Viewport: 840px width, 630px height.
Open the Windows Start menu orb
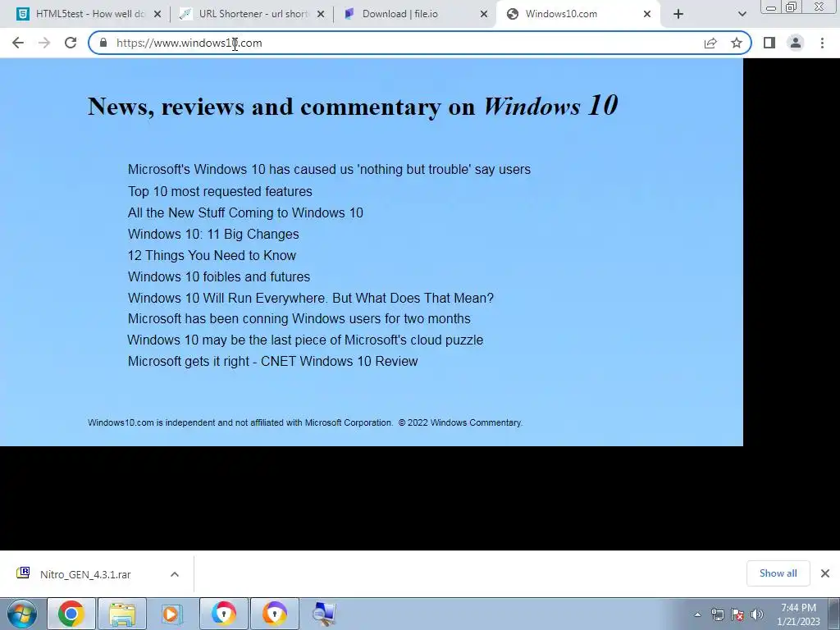(22, 614)
